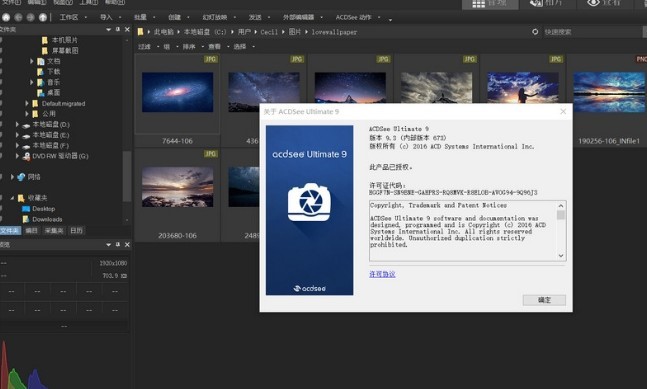This screenshot has height=389, width=647.
Task: Select the 本机照片 folder
Action: (x=64, y=40)
